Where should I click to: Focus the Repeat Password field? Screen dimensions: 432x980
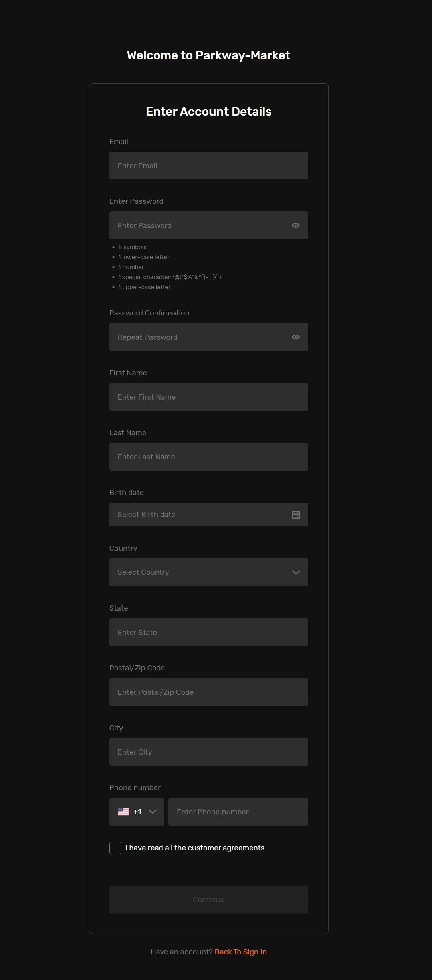[209, 337]
